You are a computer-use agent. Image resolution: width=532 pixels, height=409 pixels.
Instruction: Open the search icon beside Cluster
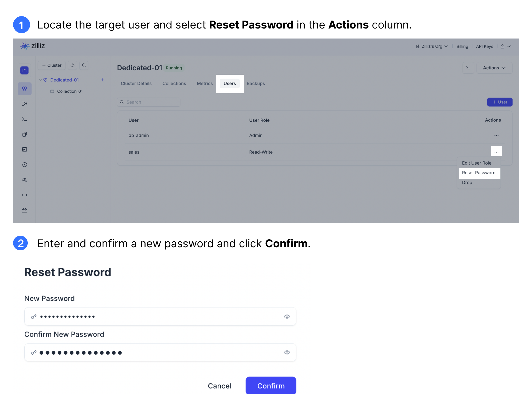(x=84, y=65)
